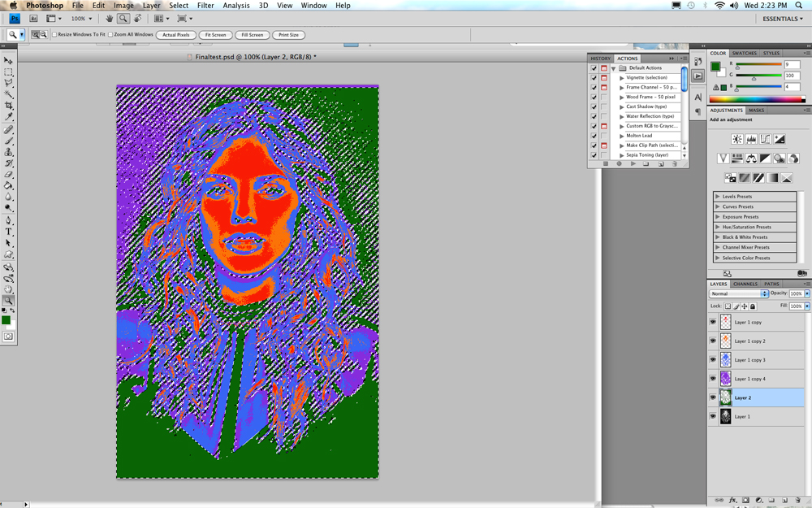Open the layer blending mode dropdown
The height and width of the screenshot is (508, 812).
tap(738, 293)
